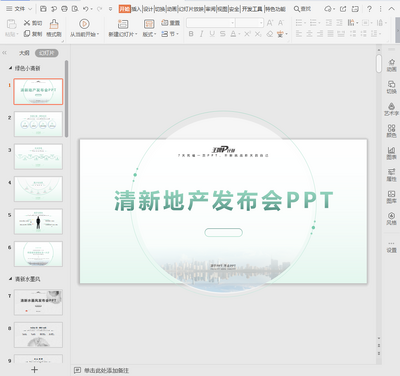Decrease font size with the smaller A icon
400x376 pixels.
tap(281, 23)
